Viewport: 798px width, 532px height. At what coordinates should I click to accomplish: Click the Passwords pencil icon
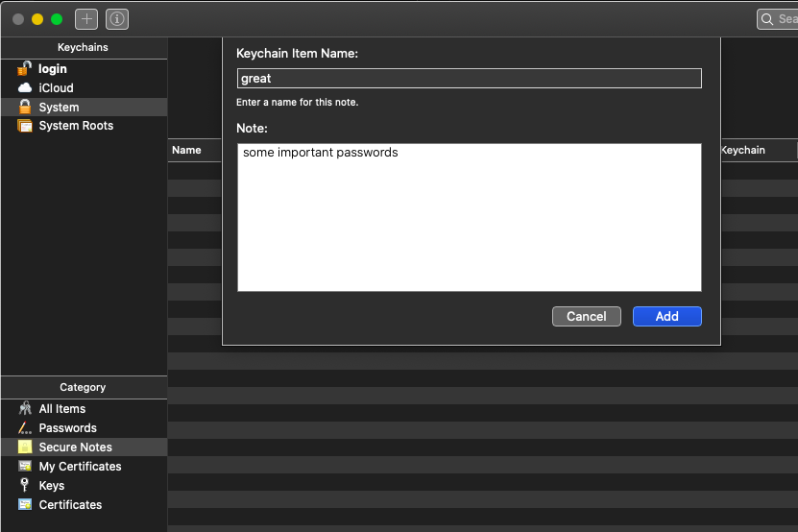pos(24,427)
